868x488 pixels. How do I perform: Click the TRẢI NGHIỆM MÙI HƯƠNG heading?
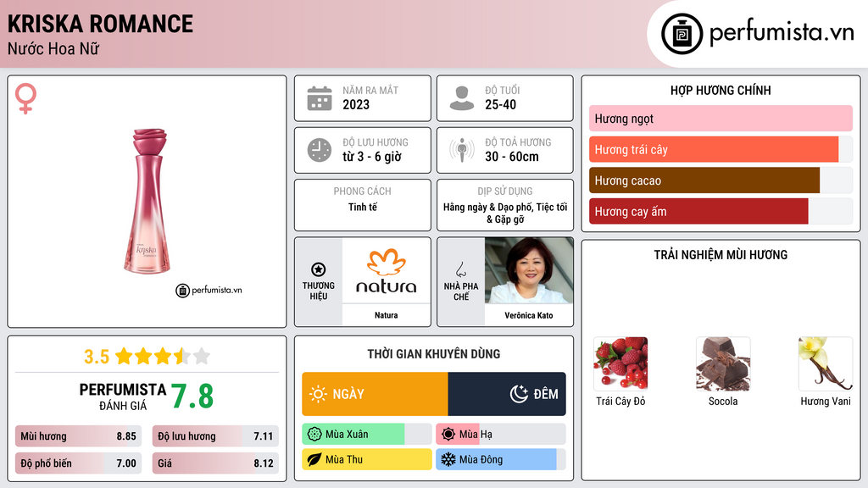(721, 255)
